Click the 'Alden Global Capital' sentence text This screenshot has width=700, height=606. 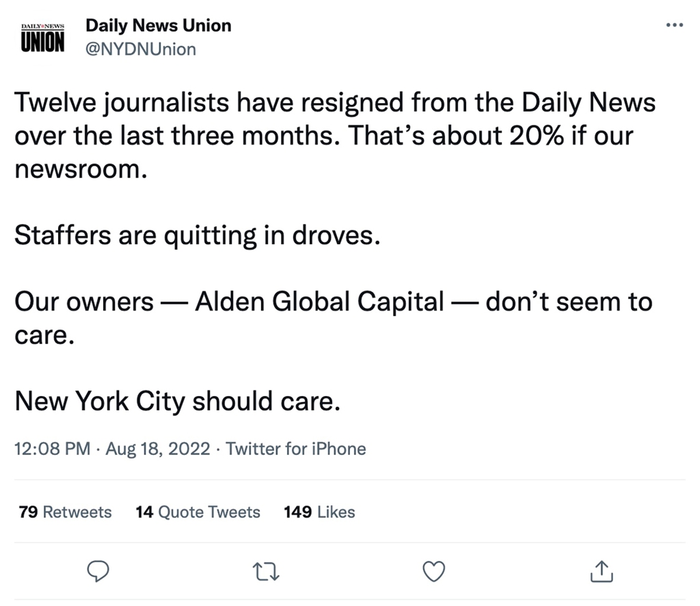pos(319,302)
